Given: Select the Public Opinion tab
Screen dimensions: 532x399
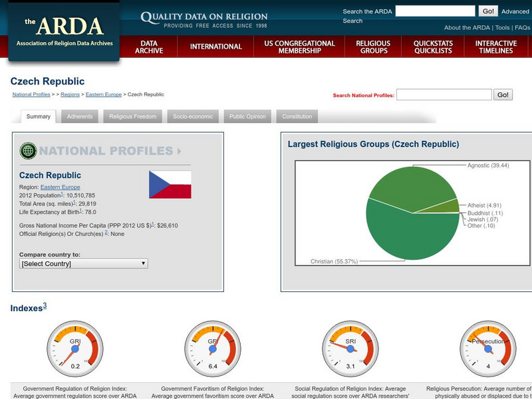Looking at the screenshot, I should click(x=247, y=116).
